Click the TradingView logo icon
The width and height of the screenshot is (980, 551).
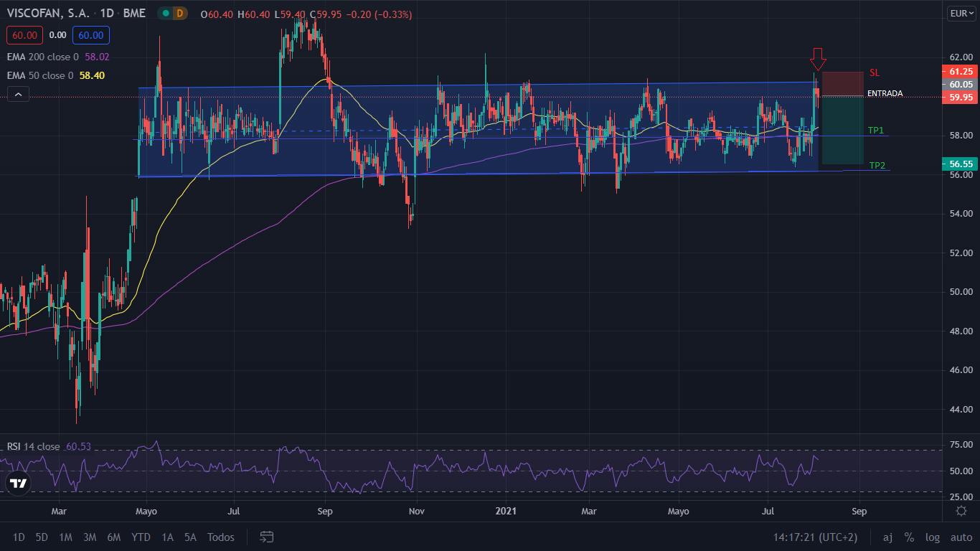19,483
